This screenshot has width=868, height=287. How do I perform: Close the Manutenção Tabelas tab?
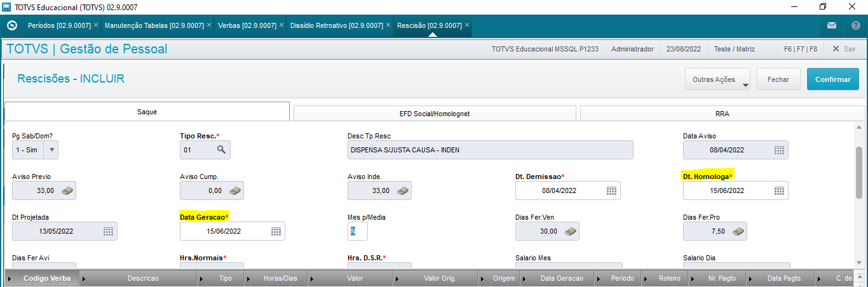coord(209,25)
